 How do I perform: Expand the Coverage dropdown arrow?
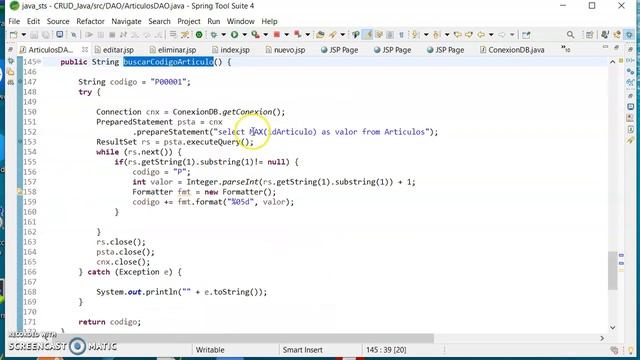coord(266,35)
